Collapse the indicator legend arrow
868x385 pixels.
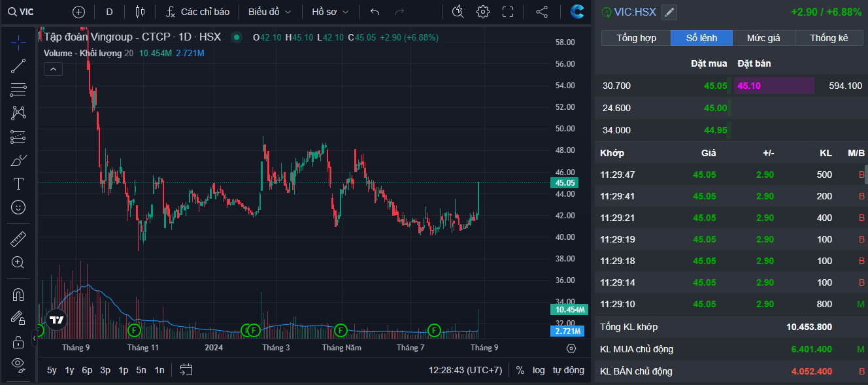(x=54, y=69)
